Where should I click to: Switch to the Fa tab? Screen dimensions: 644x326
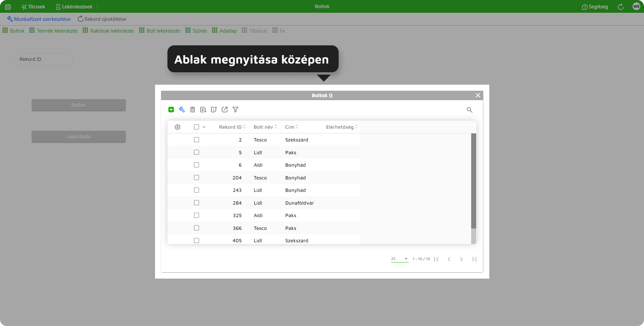click(279, 31)
